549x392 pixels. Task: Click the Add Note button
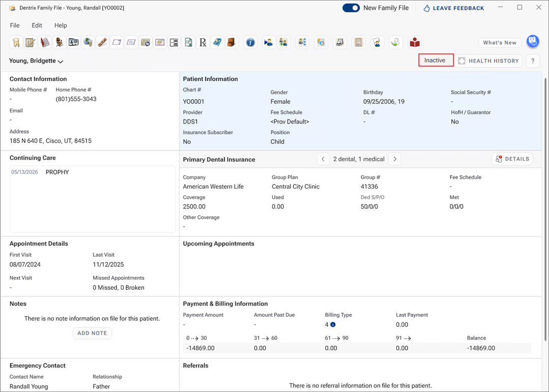pos(92,333)
